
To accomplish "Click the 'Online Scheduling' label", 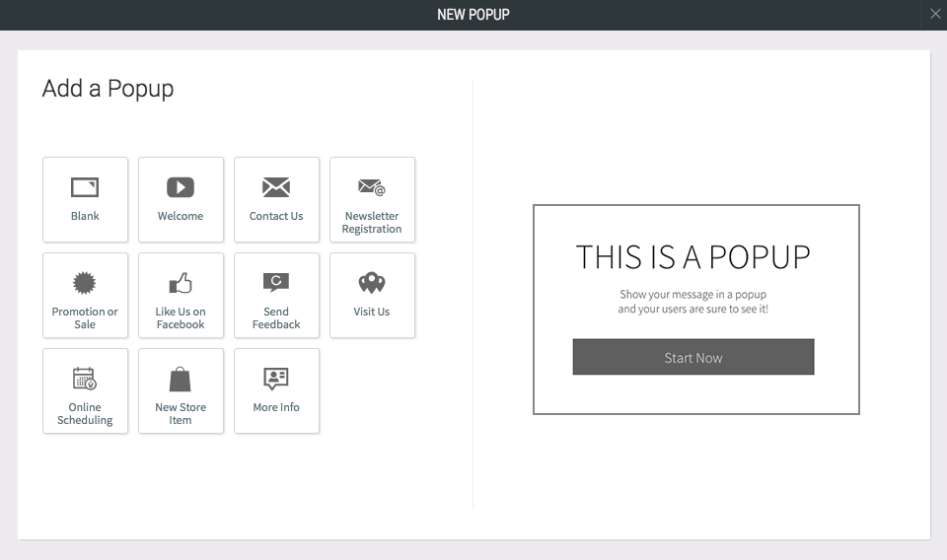I will coord(85,413).
